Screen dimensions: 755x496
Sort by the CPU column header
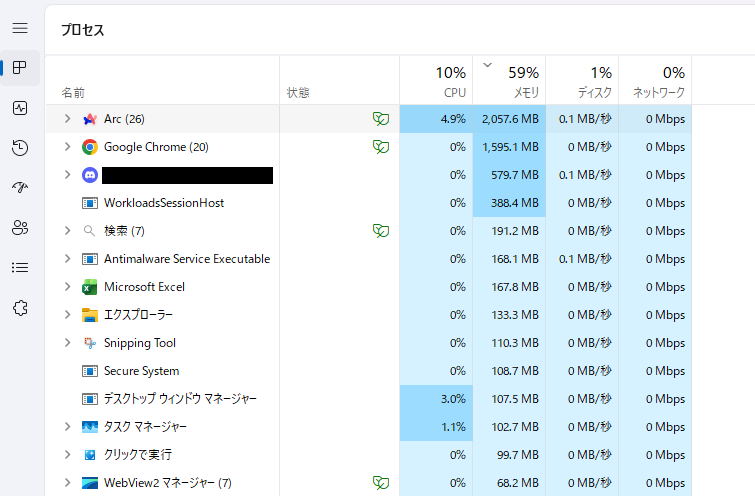coord(436,80)
